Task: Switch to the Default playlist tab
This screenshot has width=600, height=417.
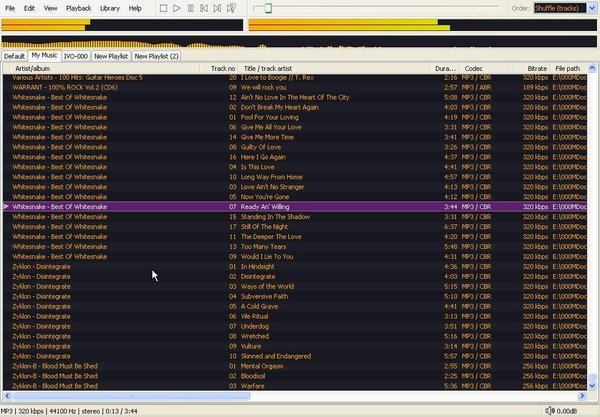Action: point(15,56)
